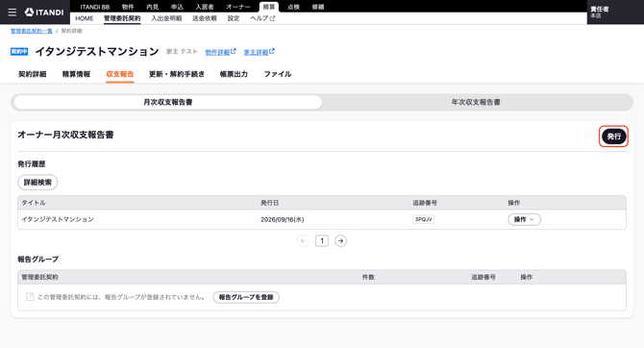This screenshot has height=348, width=644.
Task: Open the 操作 dropdown in table row
Action: (x=524, y=219)
